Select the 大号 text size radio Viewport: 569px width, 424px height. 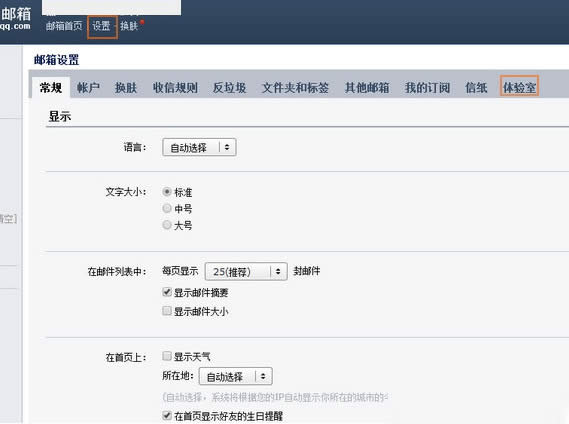click(x=167, y=225)
